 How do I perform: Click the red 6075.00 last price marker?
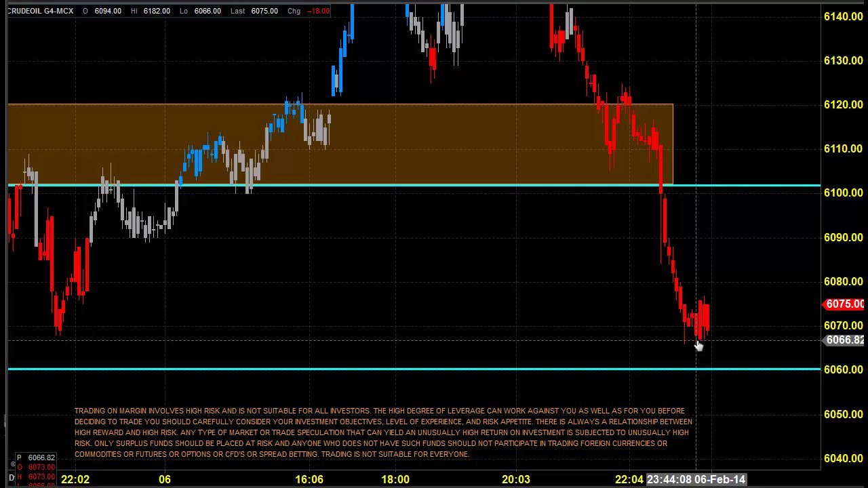pyautogui.click(x=844, y=304)
